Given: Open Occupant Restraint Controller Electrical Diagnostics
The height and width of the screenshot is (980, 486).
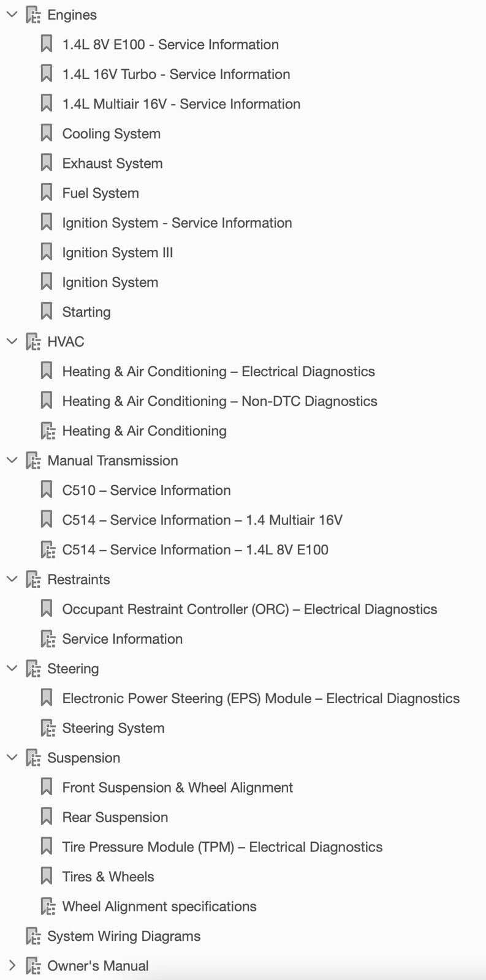Looking at the screenshot, I should tap(249, 609).
